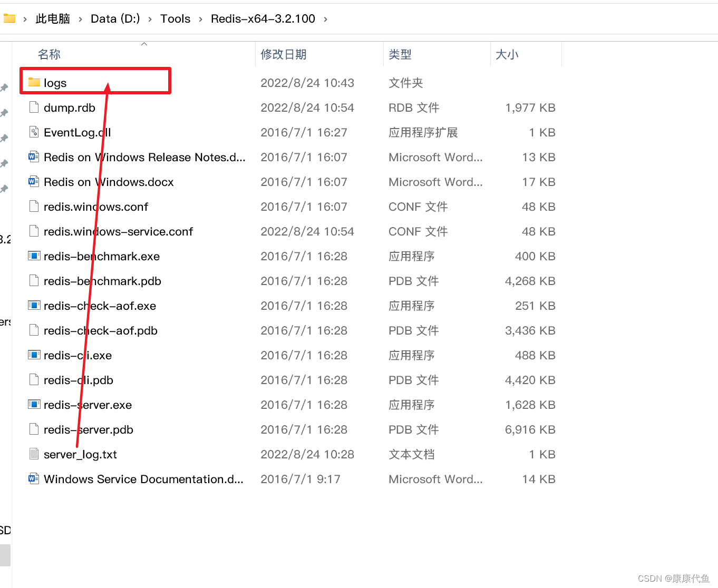Select the redis.windows-service.conf file name
The width and height of the screenshot is (718, 588).
click(x=118, y=231)
